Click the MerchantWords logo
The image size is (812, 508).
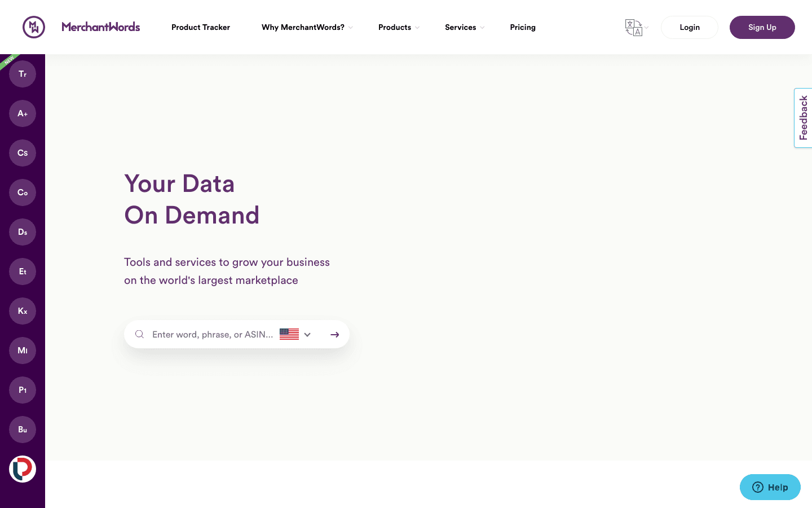point(100,27)
